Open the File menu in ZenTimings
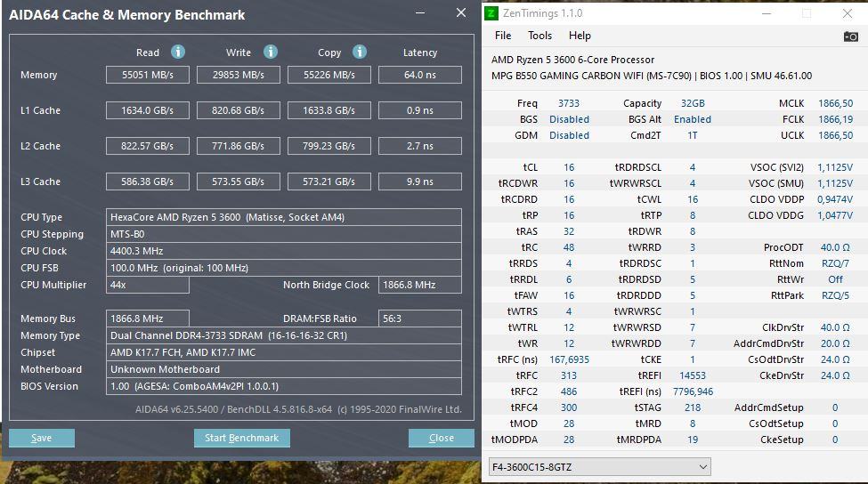 point(503,36)
